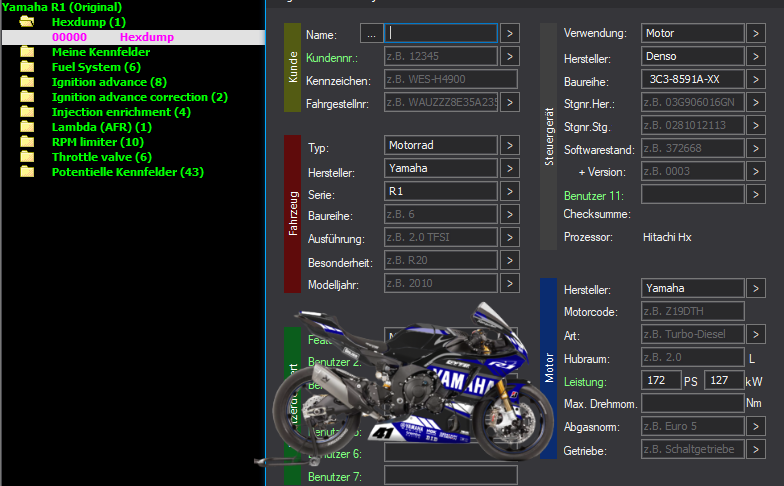Click the Fuel System folder icon
The height and width of the screenshot is (486, 784).
coord(27,67)
